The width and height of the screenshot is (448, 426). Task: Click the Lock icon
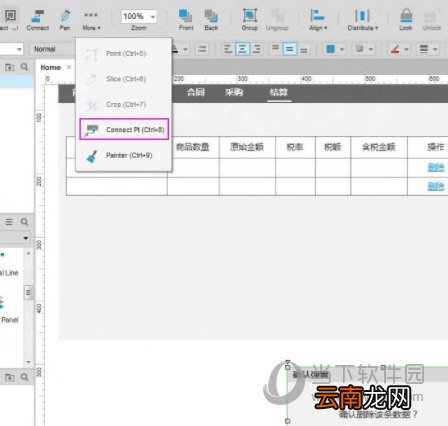(406, 20)
